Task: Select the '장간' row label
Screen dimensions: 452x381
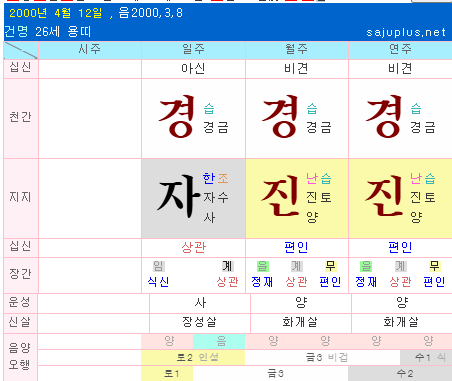Action: (x=21, y=274)
